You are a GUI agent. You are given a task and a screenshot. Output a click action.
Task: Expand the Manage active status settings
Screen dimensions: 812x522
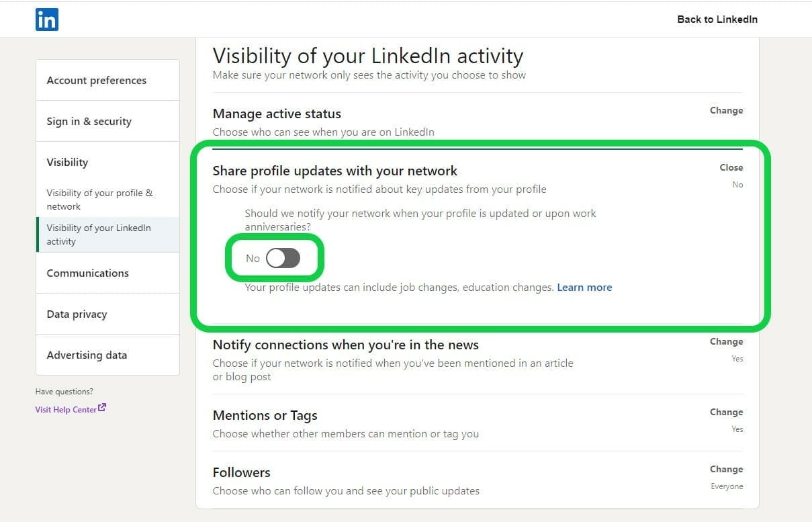click(726, 110)
